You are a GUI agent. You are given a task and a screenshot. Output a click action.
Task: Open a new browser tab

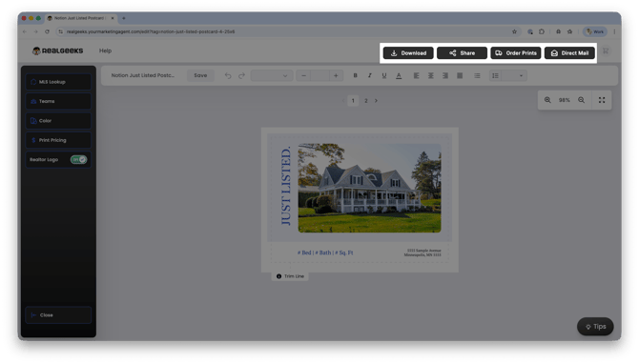(x=124, y=18)
